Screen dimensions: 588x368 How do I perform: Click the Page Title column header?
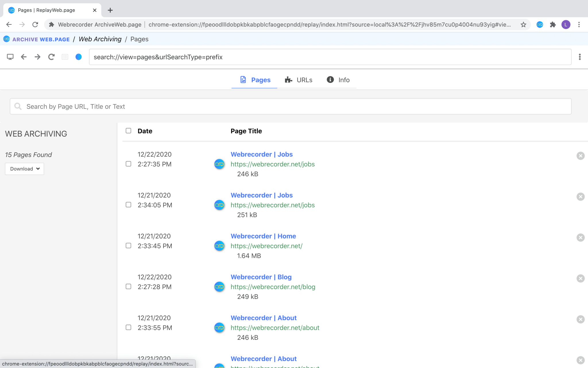coord(246,131)
